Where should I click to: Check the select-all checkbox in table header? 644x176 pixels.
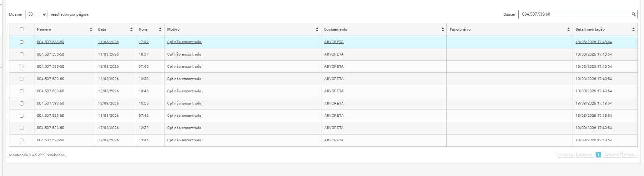pos(22,29)
